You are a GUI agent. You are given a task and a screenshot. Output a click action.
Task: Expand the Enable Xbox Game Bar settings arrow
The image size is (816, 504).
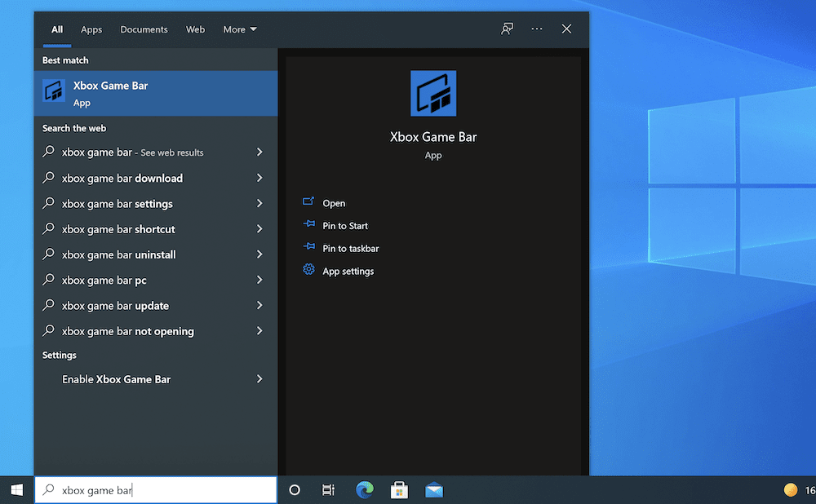[259, 379]
